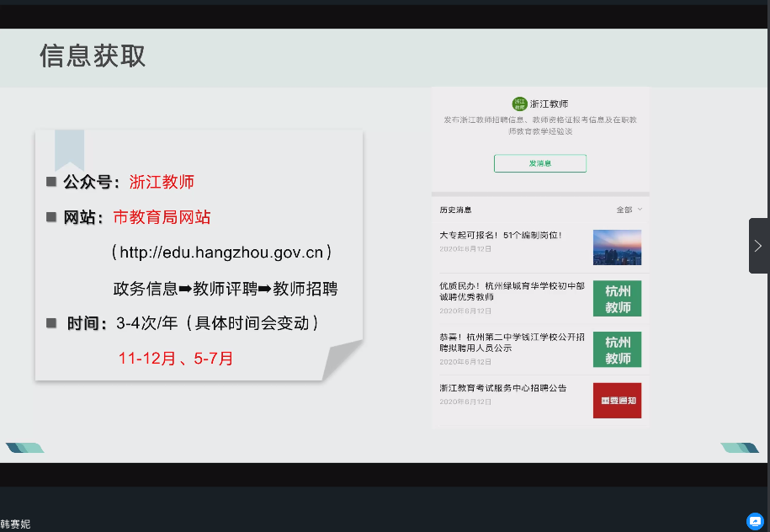The width and height of the screenshot is (770, 532).
Task: Click the blue screen share icon
Action: pyautogui.click(x=755, y=521)
